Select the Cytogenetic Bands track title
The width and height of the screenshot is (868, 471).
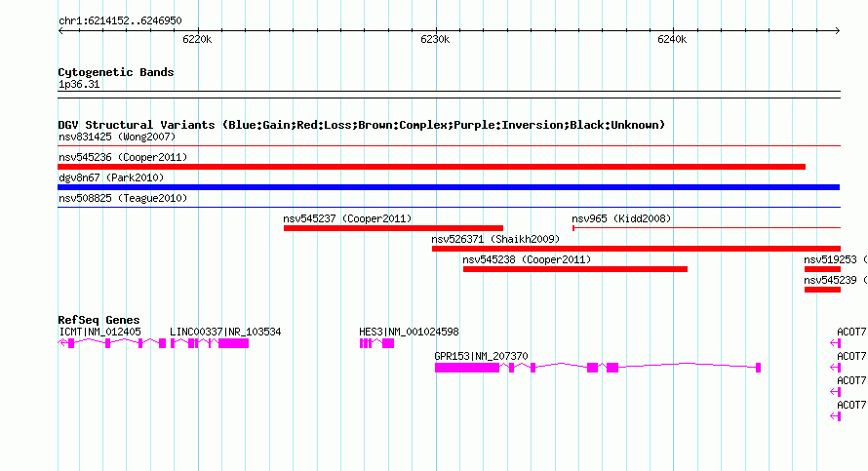[x=116, y=72]
